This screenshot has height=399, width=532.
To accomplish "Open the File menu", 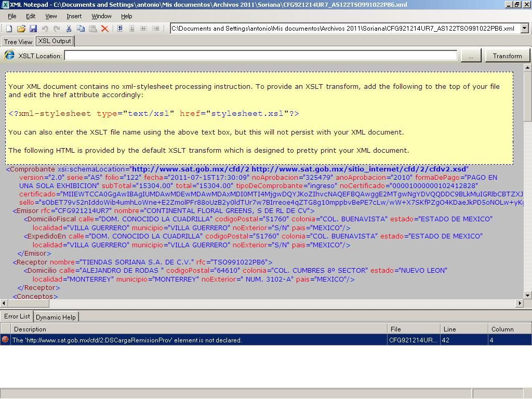I will pyautogui.click(x=12, y=16).
